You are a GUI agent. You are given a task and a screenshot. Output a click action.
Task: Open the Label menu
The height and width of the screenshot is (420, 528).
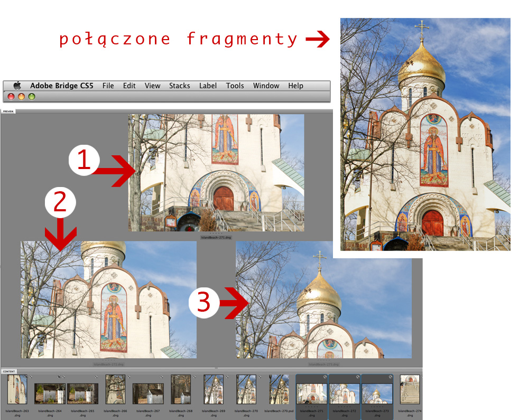pyautogui.click(x=208, y=86)
